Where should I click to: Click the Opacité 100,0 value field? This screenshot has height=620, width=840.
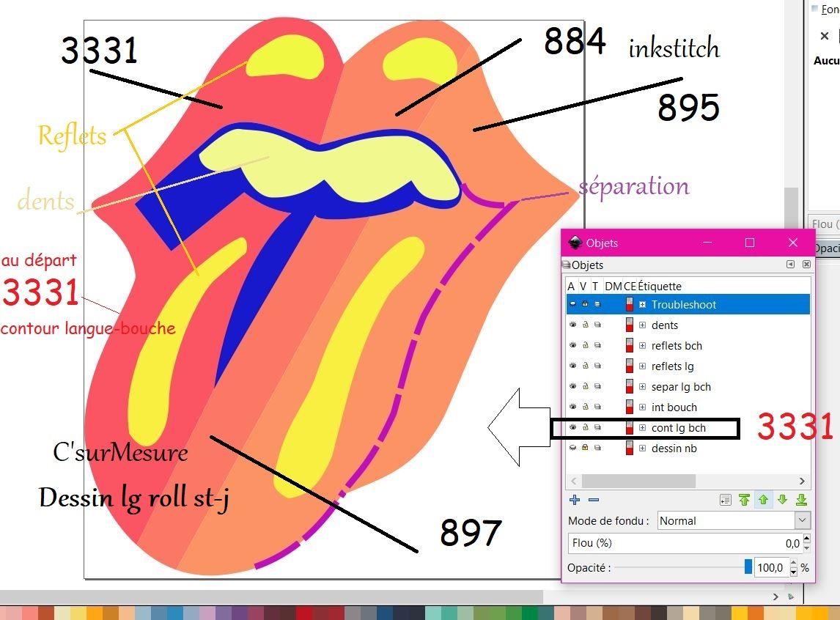(770, 567)
